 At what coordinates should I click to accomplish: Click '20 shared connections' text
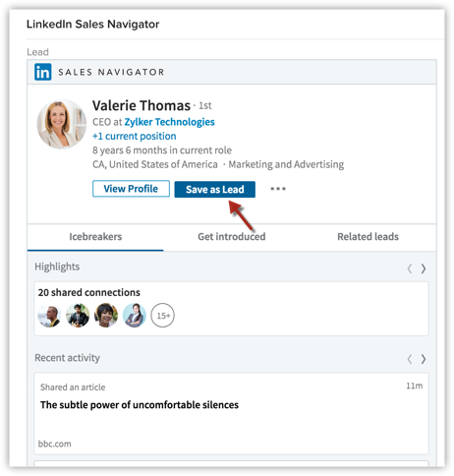(89, 292)
